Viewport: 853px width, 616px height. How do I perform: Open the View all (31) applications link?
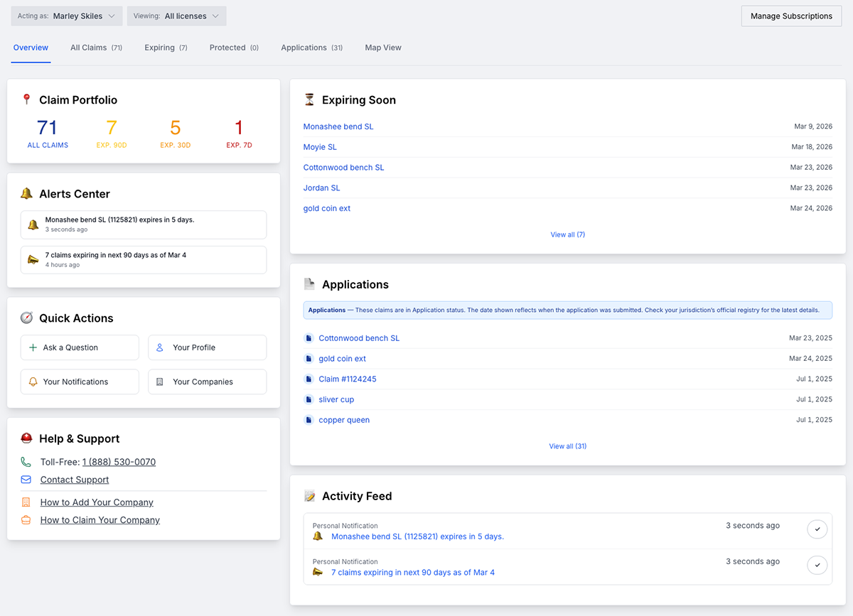[x=567, y=445]
